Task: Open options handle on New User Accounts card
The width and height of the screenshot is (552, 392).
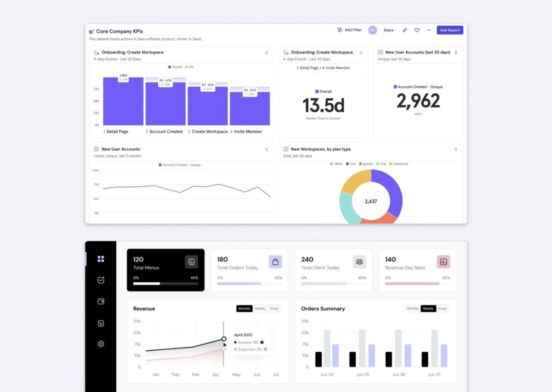Action: [267, 150]
